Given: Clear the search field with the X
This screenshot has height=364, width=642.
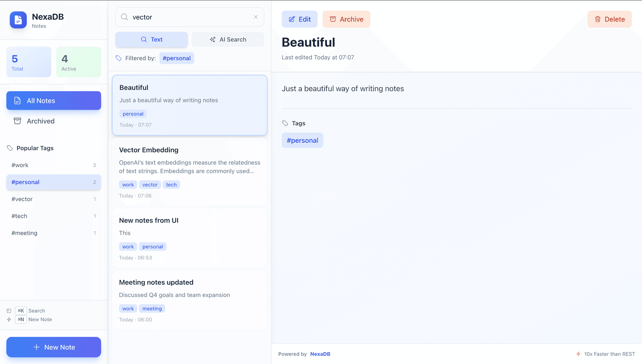Looking at the screenshot, I should (255, 17).
